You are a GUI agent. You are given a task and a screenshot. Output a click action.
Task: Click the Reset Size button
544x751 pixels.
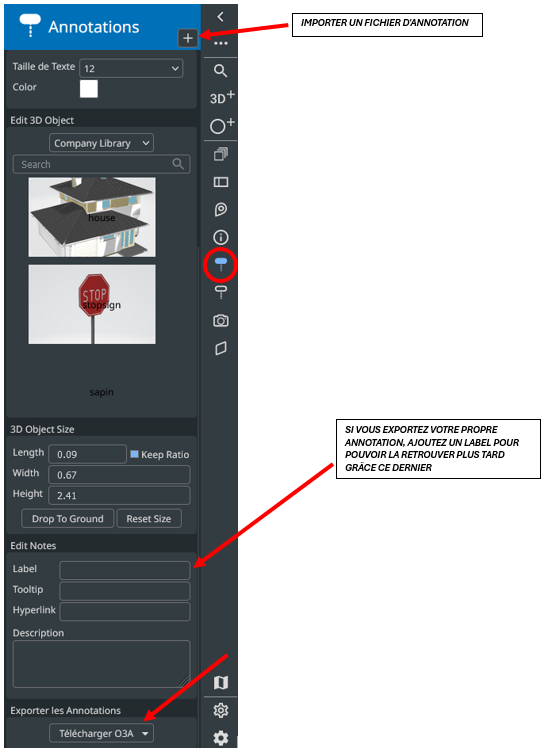[149, 519]
